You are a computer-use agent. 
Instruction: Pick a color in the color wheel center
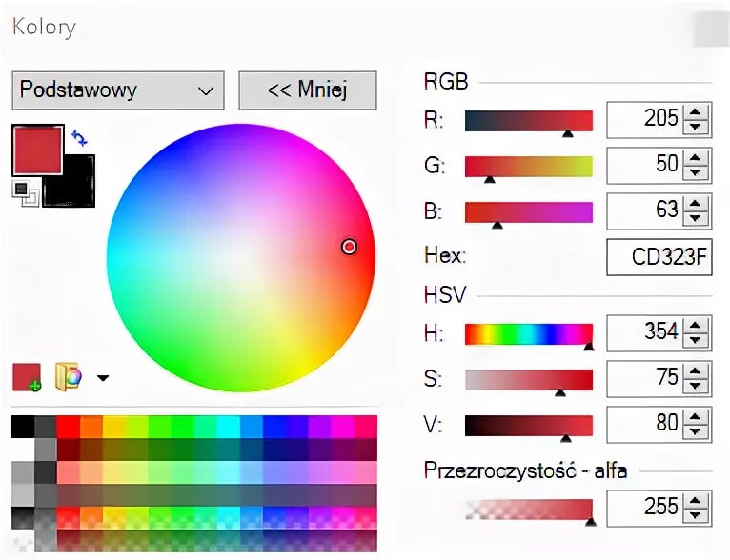coord(241,258)
